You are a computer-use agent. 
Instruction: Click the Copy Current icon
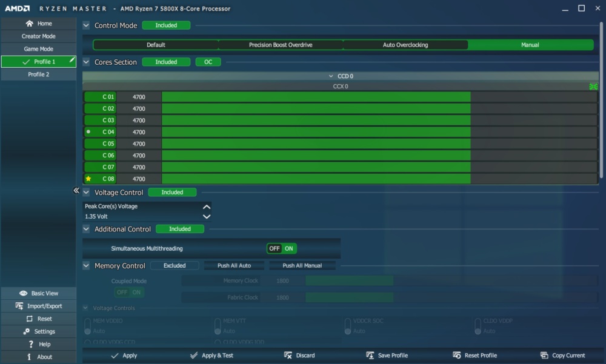point(544,355)
